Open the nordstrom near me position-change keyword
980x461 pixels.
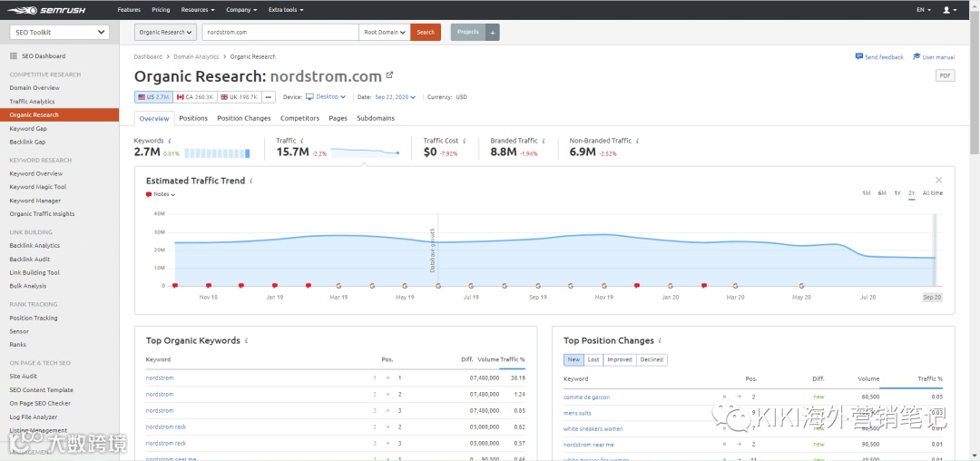588,445
